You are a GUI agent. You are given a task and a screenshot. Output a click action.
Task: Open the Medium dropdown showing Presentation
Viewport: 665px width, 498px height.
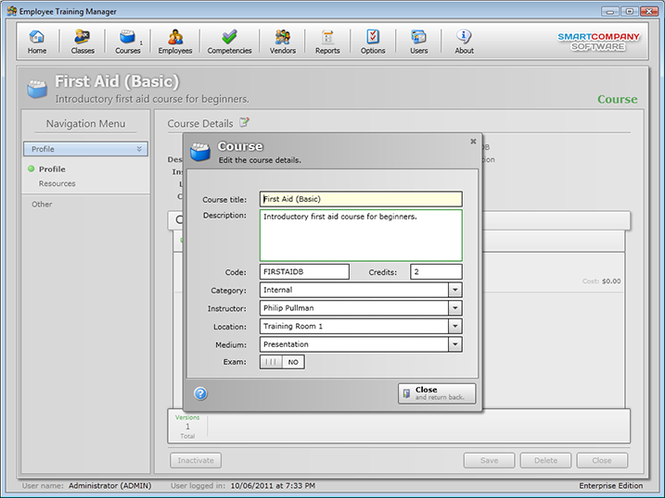coord(455,344)
